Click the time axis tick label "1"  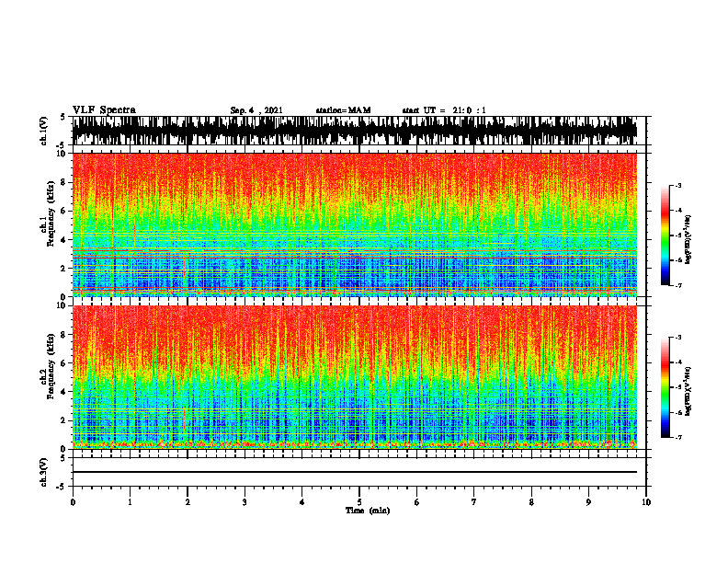point(130,502)
